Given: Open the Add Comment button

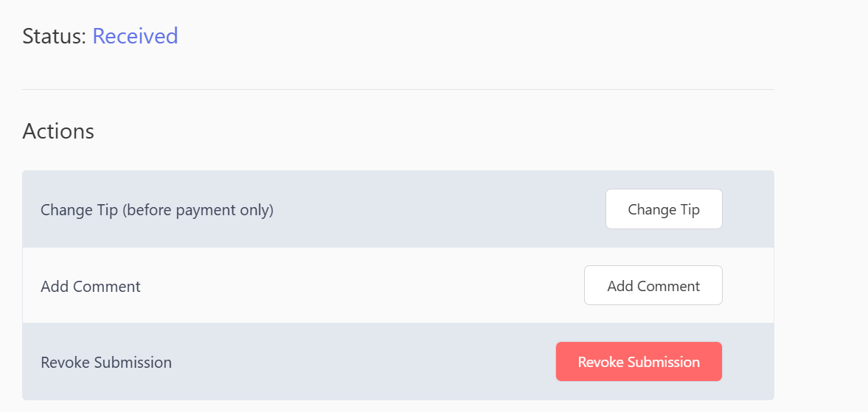Looking at the screenshot, I should tap(653, 285).
